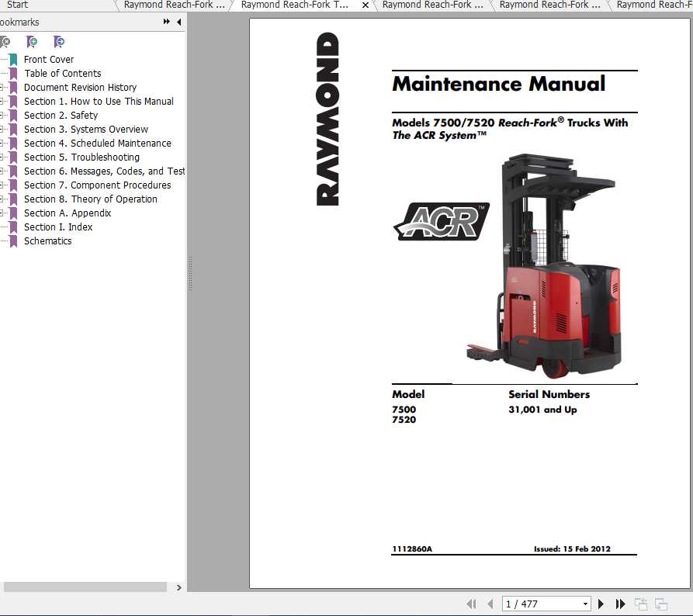Expand all bookmarks with the double-arrow icon
The image size is (693, 616).
167,22
